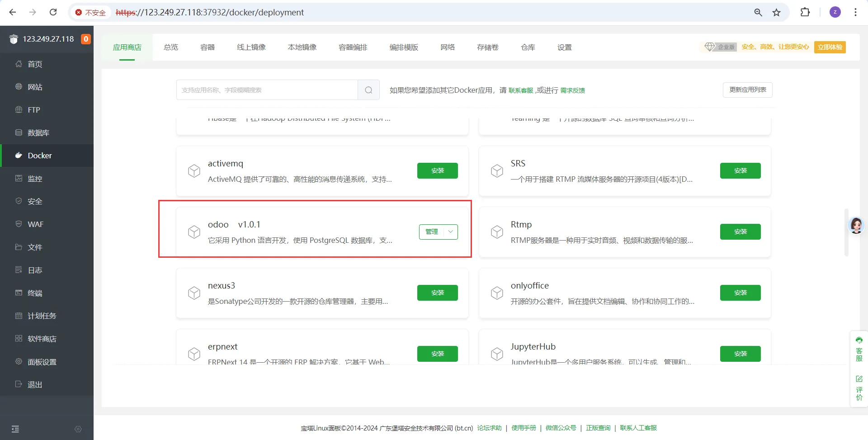Screen dimensions: 868x440
Task: Install the Rtmp application
Action: click(741, 232)
